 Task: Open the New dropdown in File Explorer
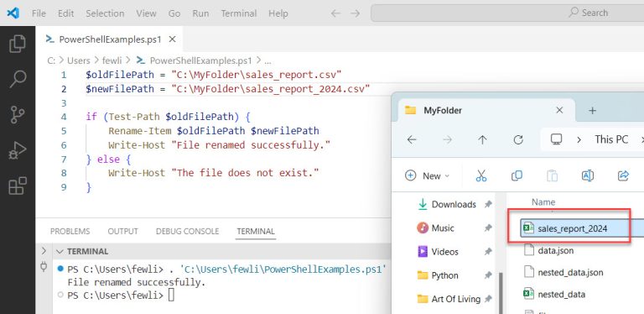[x=427, y=176]
